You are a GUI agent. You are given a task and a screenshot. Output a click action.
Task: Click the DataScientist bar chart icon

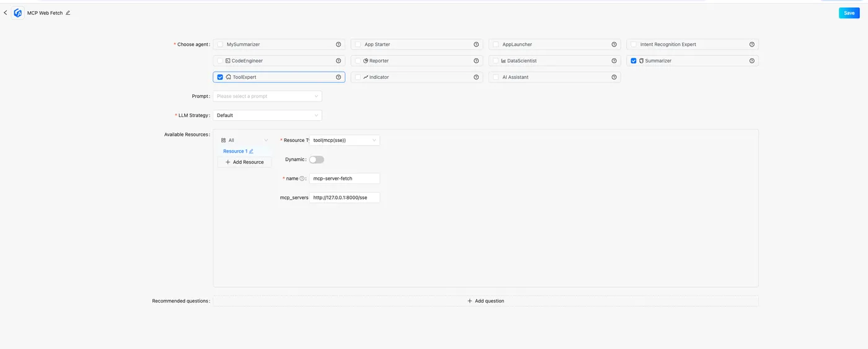[503, 61]
